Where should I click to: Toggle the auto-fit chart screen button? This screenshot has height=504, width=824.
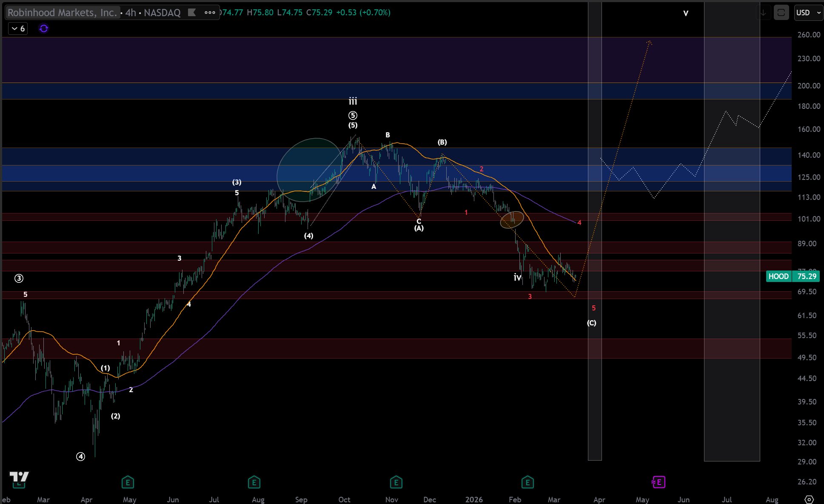pyautogui.click(x=781, y=12)
